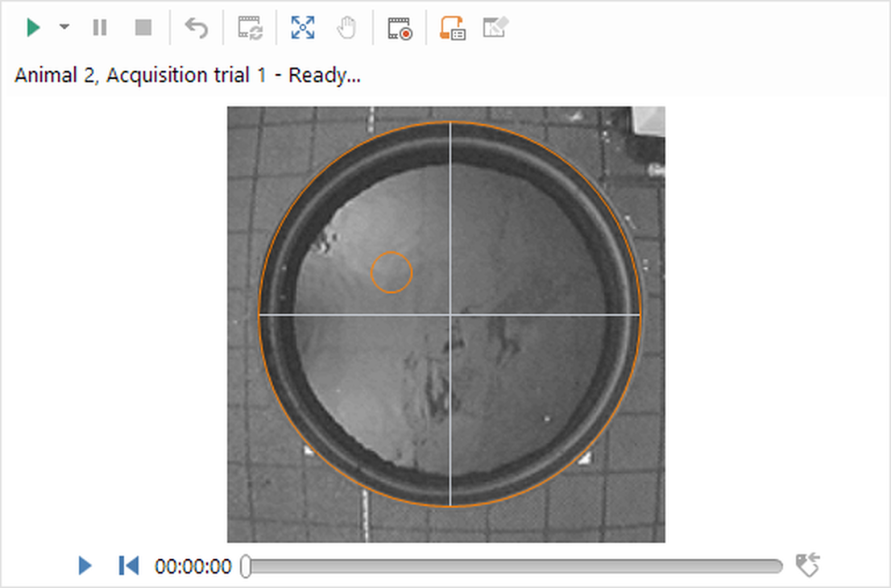
Task: Click the slider handle at the timeline start
Action: click(x=246, y=566)
